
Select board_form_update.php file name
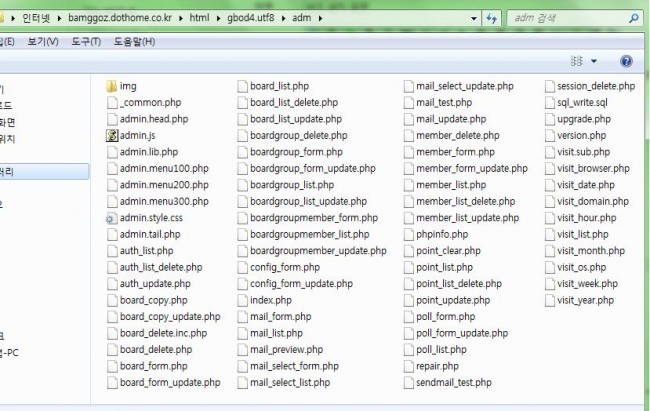coord(170,383)
